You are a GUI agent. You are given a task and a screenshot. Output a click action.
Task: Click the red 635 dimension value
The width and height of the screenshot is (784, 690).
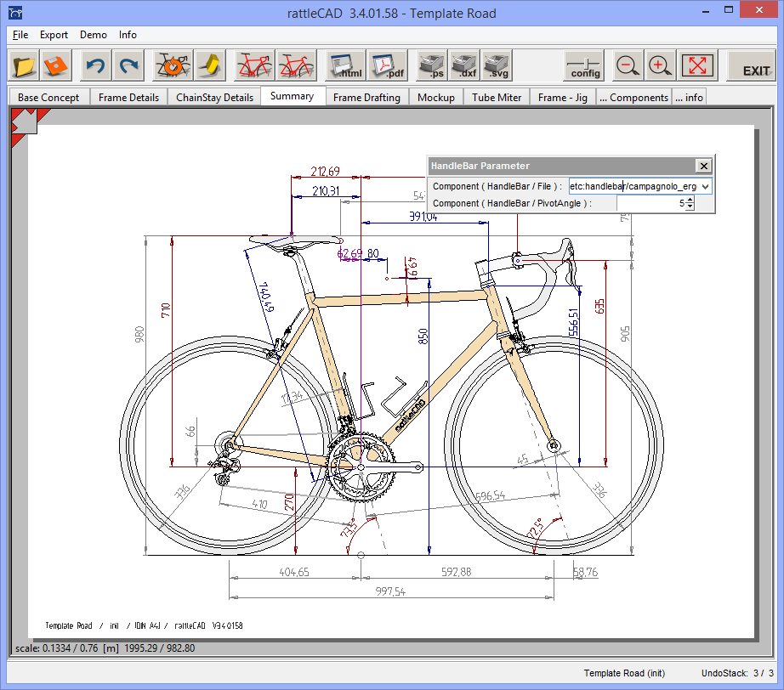tap(599, 306)
